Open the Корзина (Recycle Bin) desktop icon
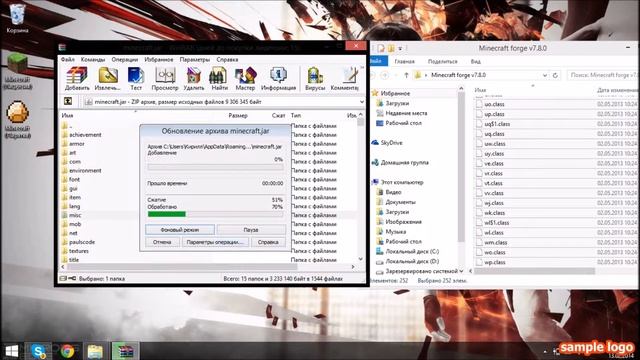Screen dimensions: 640x360 pos(17,18)
